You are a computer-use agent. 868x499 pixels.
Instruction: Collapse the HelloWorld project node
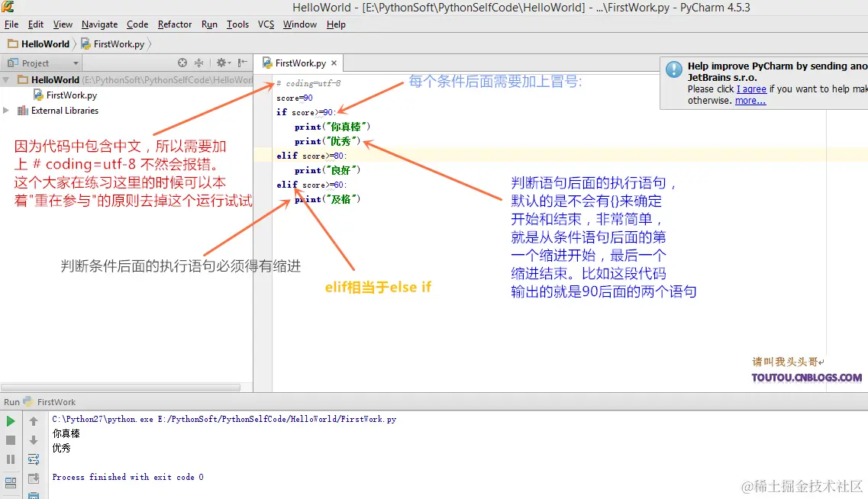(x=6, y=79)
